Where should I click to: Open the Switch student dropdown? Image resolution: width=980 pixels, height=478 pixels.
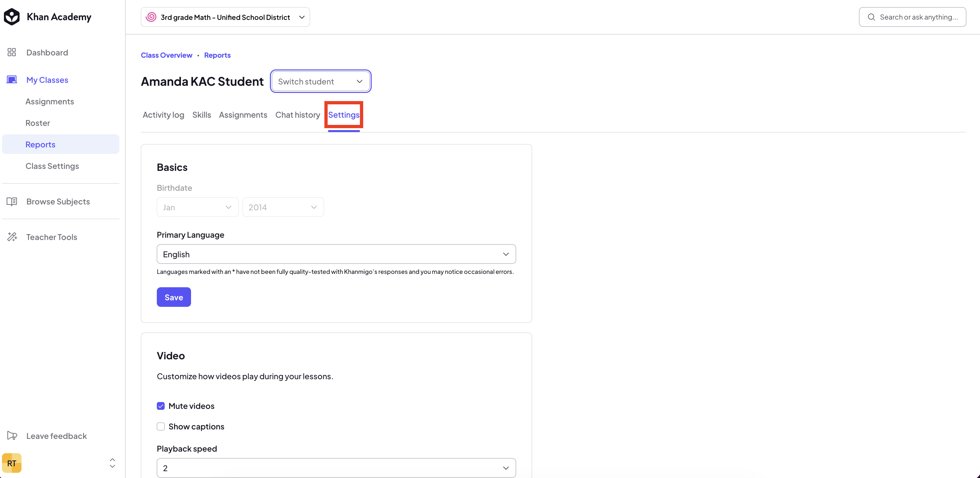321,82
